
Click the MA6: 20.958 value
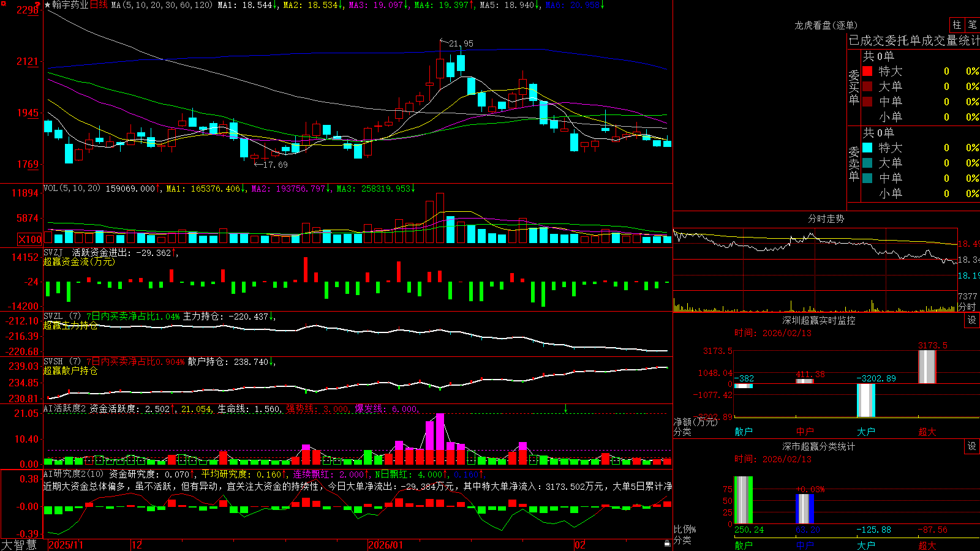[575, 5]
